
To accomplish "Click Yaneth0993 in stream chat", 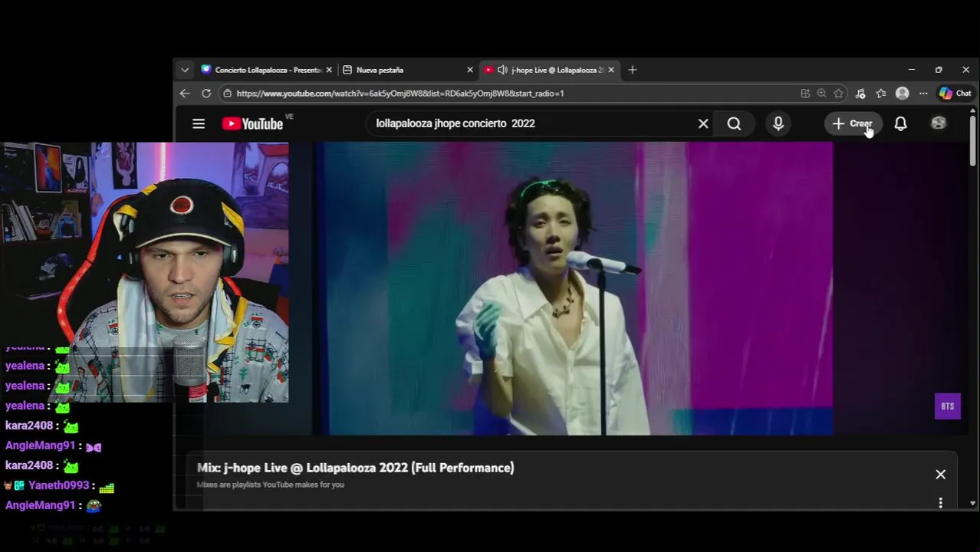I will point(59,485).
